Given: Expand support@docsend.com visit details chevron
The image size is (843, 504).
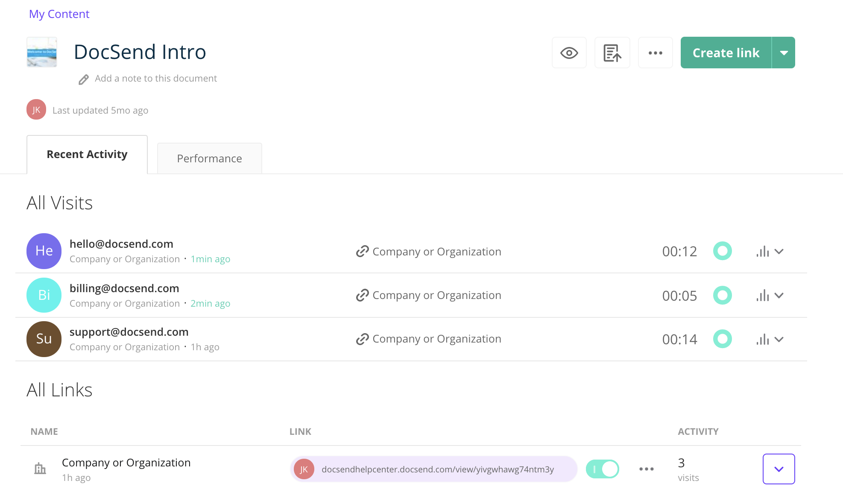Looking at the screenshot, I should (779, 340).
